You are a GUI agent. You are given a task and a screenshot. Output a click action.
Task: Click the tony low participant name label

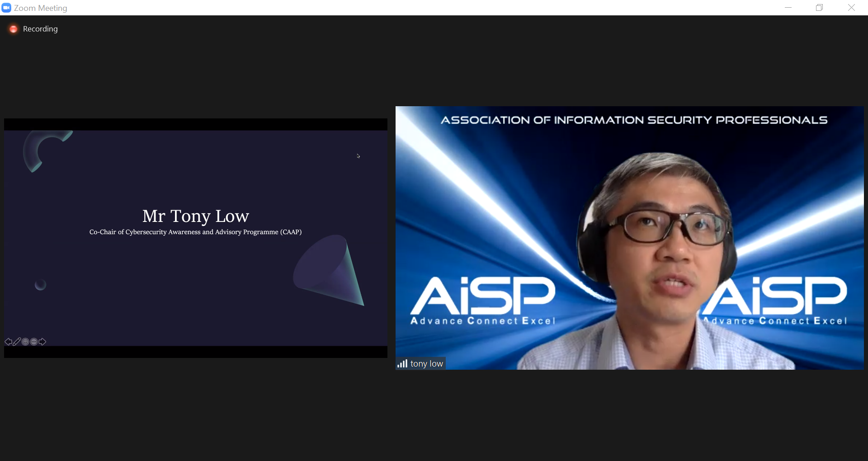coord(426,363)
